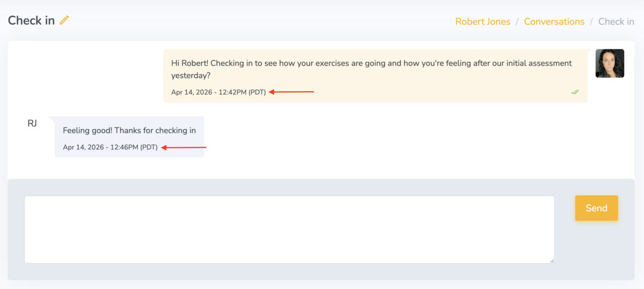Go to the Conversations breadcrumb link
Image resolution: width=644 pixels, height=289 pixels.
(x=554, y=22)
